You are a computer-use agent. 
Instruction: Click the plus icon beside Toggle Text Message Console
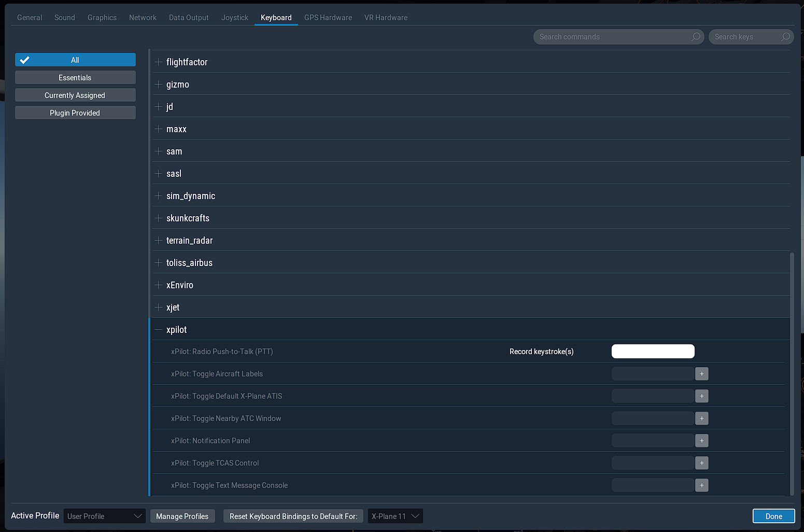(702, 485)
